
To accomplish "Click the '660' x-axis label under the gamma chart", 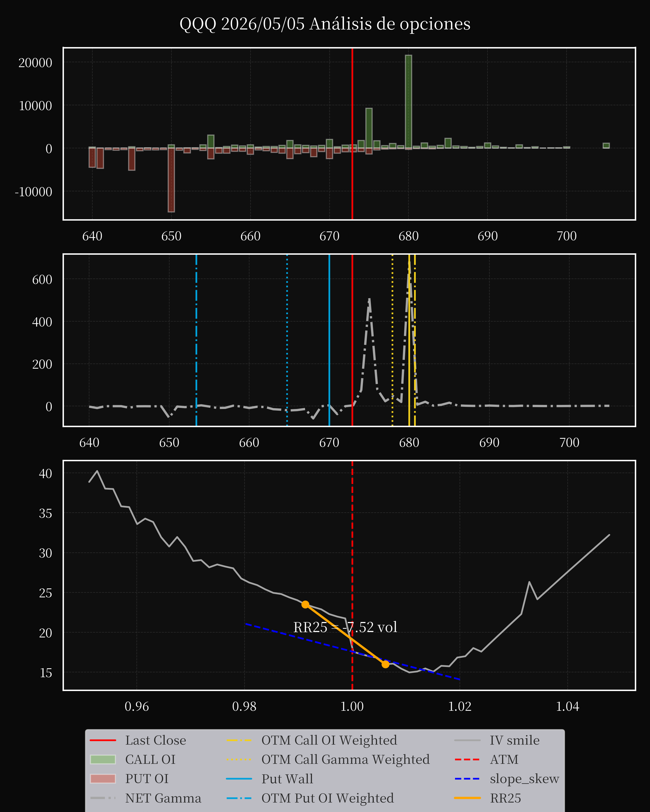I will (x=249, y=443).
